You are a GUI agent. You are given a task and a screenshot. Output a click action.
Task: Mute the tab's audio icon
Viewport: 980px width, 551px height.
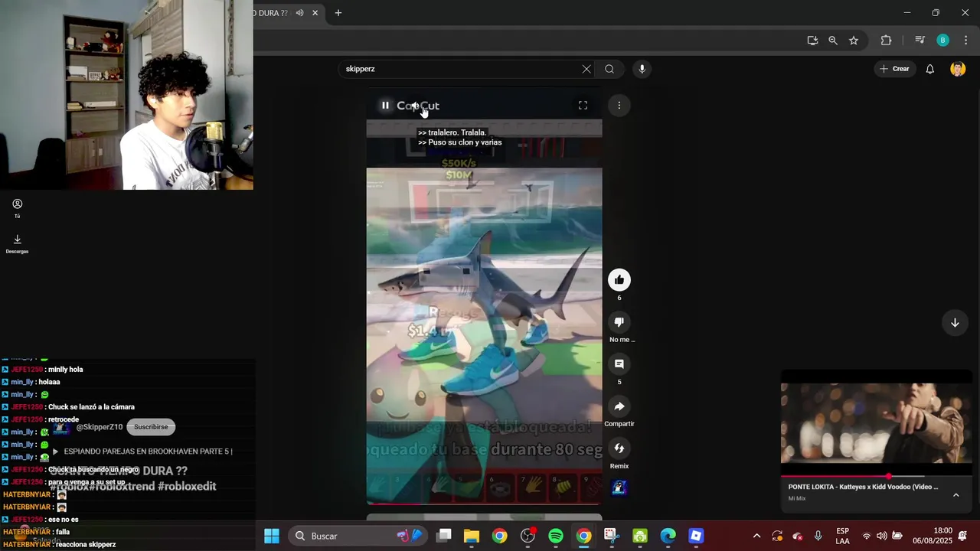pyautogui.click(x=299, y=13)
